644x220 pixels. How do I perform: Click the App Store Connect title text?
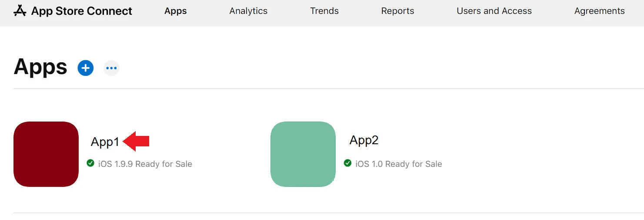point(82,11)
